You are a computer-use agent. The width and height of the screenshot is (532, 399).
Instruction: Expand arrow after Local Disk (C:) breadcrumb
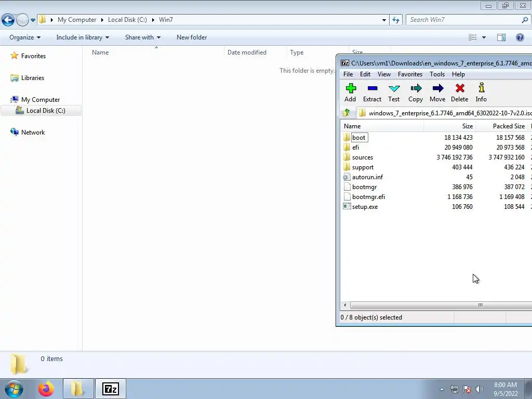pos(153,20)
